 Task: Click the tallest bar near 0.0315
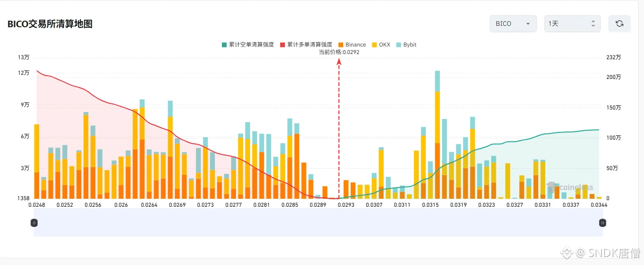(x=437, y=134)
